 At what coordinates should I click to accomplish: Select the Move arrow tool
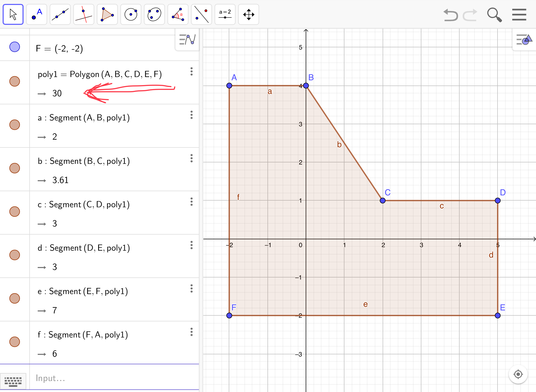coord(13,14)
